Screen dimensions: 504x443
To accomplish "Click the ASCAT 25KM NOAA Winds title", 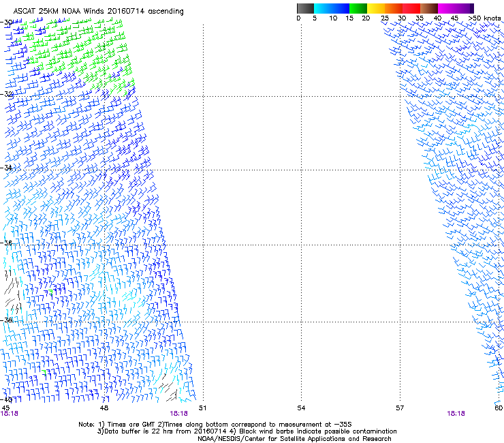I will tap(98, 12).
